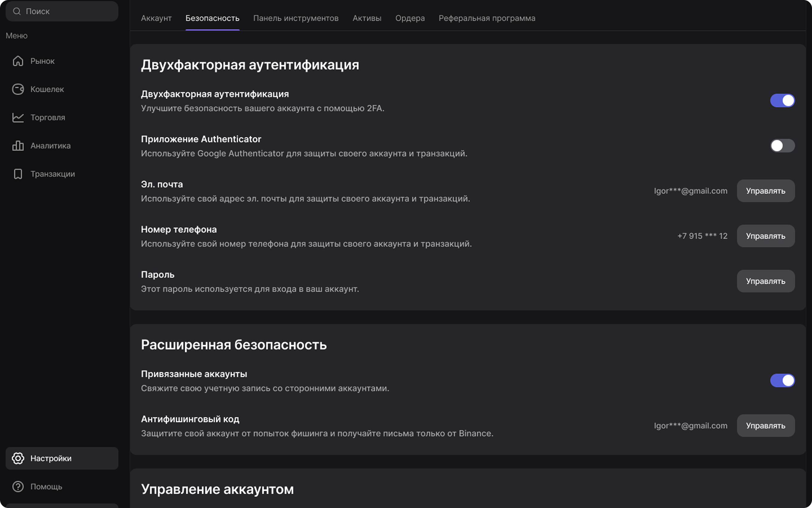Go to the Активы tab
The image size is (812, 508).
point(367,18)
